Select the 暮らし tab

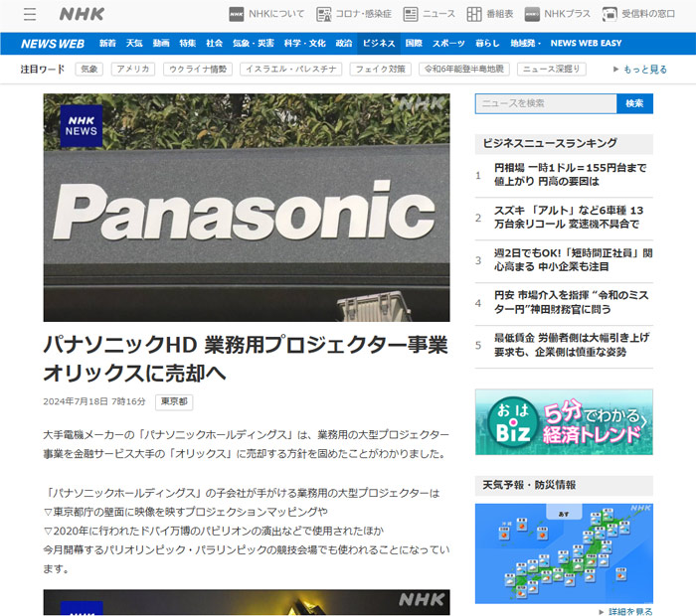(x=487, y=44)
